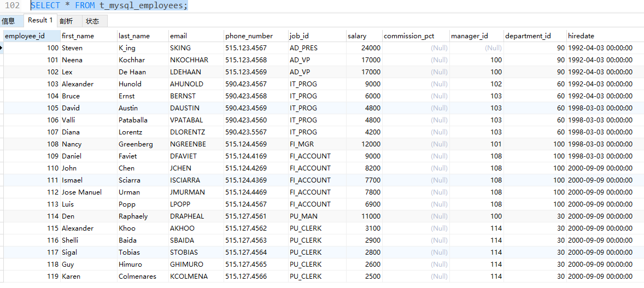The image size is (644, 288).
Task: Click the Faviet last name cell
Action: pyautogui.click(x=143, y=156)
